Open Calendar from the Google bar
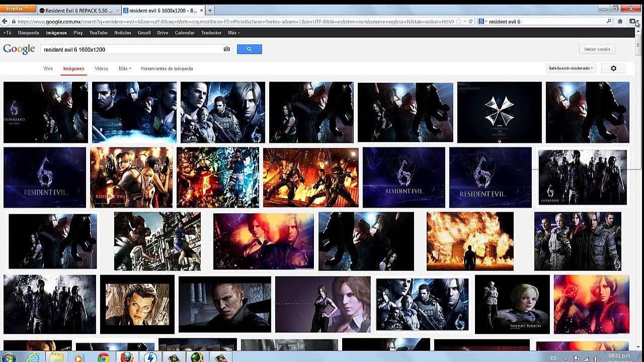Image resolution: width=644 pixels, height=362 pixels. point(185,33)
